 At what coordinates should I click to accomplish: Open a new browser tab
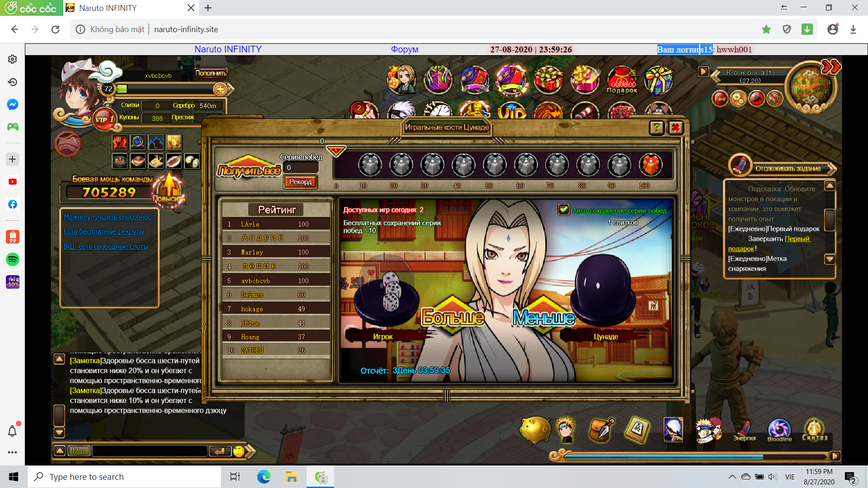(208, 8)
